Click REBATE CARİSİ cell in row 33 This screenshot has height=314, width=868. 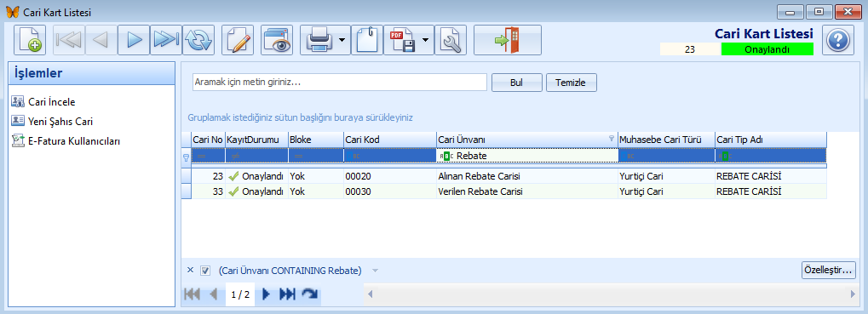click(x=771, y=191)
